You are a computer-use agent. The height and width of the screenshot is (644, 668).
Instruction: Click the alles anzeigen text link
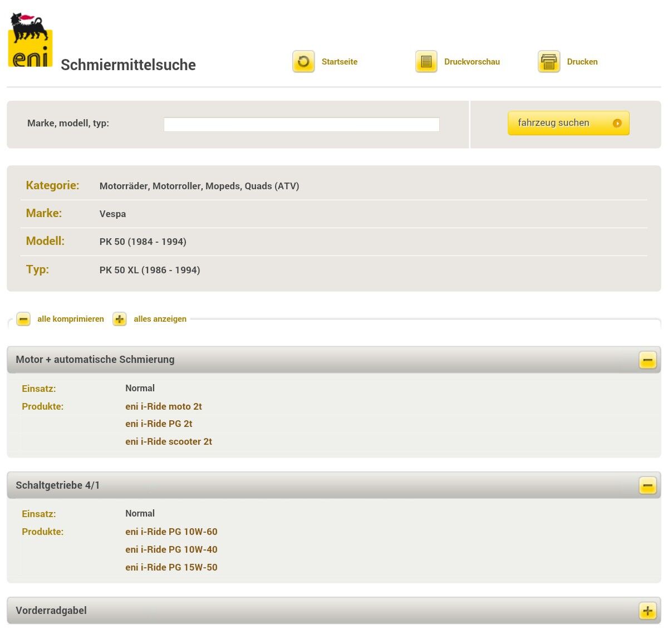pyautogui.click(x=160, y=319)
